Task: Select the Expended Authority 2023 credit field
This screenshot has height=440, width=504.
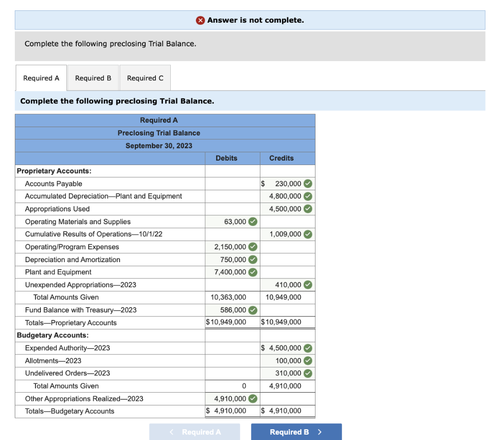Action: [287, 348]
